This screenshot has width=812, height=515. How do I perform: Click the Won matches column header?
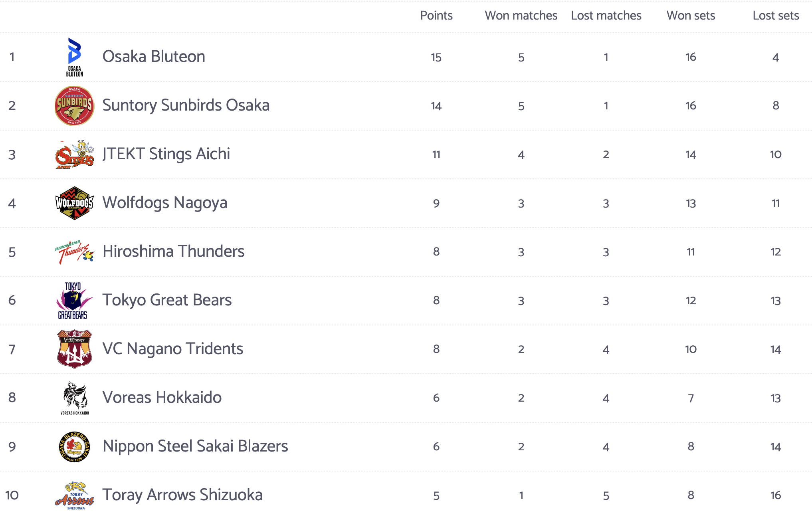pyautogui.click(x=521, y=16)
